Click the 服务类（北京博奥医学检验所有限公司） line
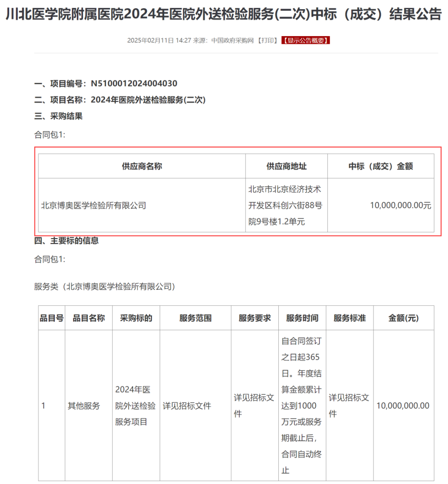 pos(105,287)
